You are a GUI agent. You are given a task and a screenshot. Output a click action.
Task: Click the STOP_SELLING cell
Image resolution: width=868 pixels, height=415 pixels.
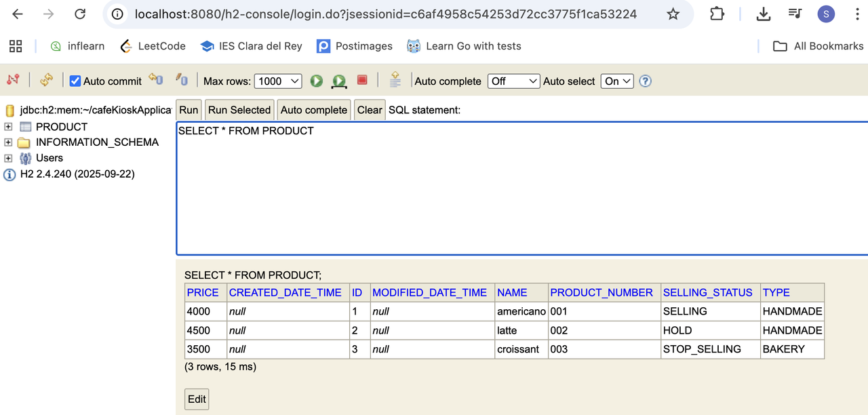coord(711,349)
